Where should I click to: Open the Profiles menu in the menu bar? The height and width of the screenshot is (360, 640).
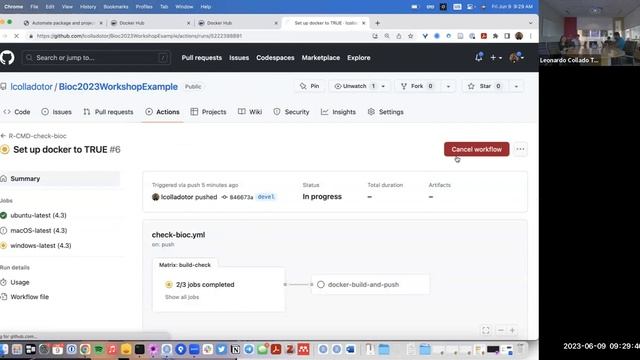(x=144, y=7)
